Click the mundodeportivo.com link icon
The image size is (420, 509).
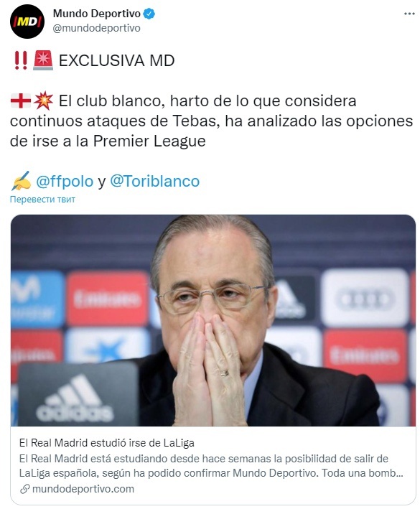(x=24, y=489)
